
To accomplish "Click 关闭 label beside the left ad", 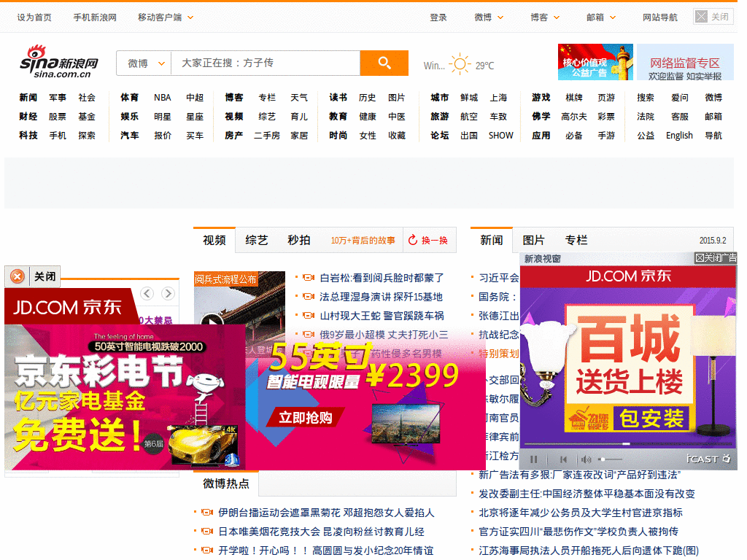I will 45,276.
